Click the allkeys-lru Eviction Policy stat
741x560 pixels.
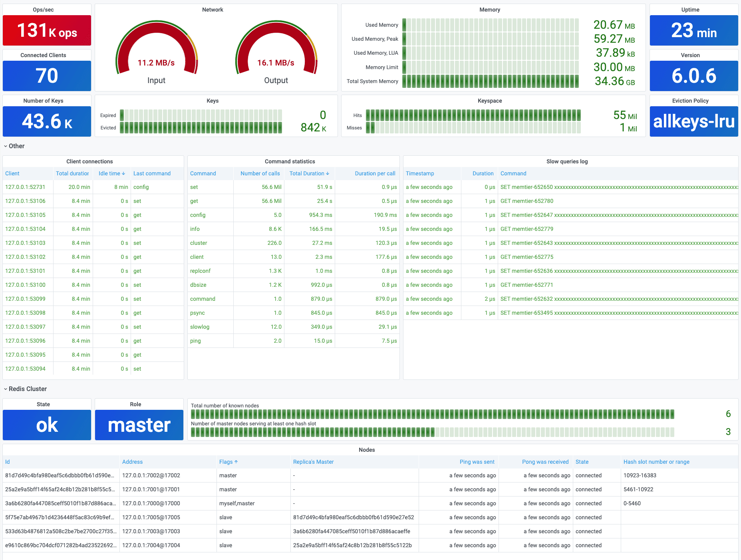point(693,121)
